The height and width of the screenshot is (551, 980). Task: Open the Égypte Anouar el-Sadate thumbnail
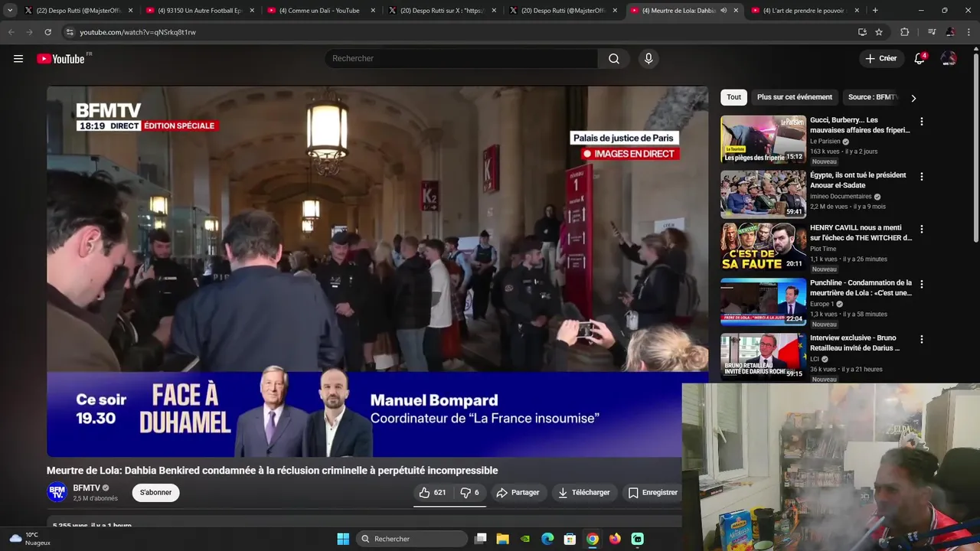coord(763,194)
